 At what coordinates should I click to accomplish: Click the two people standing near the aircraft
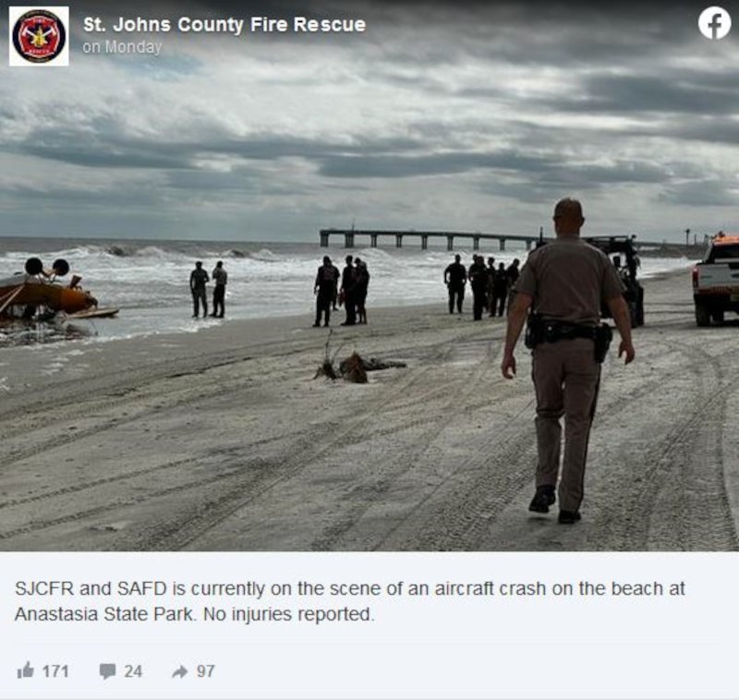tap(209, 289)
